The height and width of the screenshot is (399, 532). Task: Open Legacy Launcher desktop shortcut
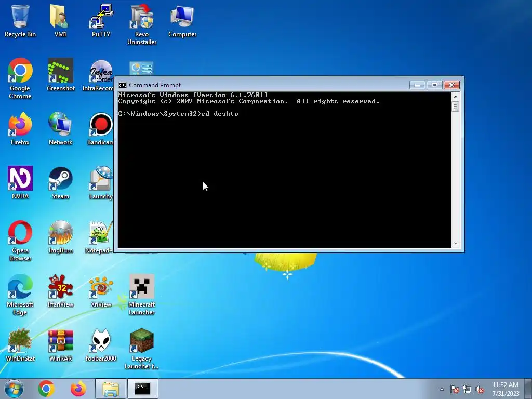pyautogui.click(x=141, y=349)
